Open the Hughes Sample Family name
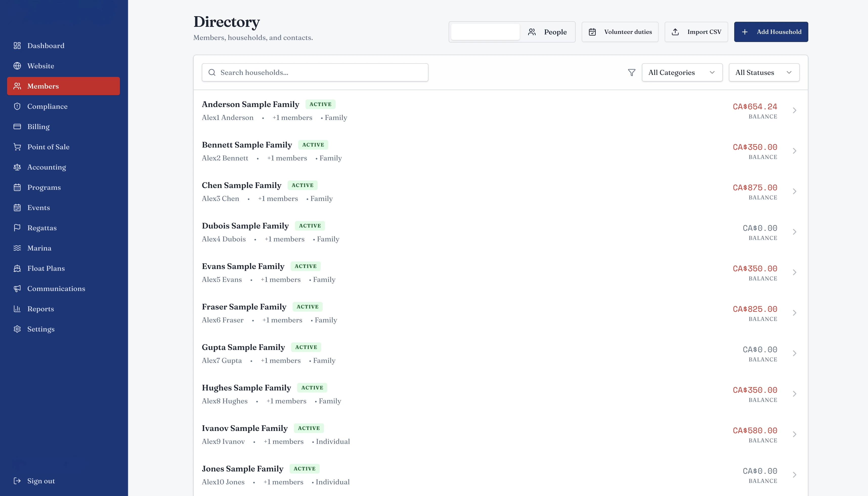Screen dimensions: 868x496 pos(246,388)
